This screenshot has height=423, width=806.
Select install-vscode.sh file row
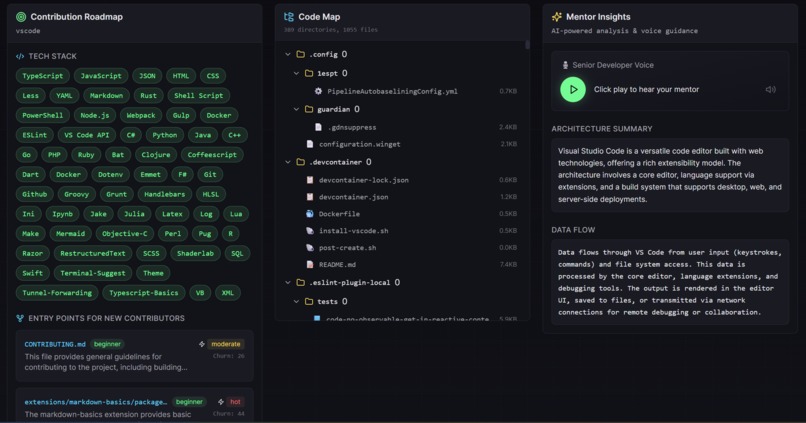402,231
